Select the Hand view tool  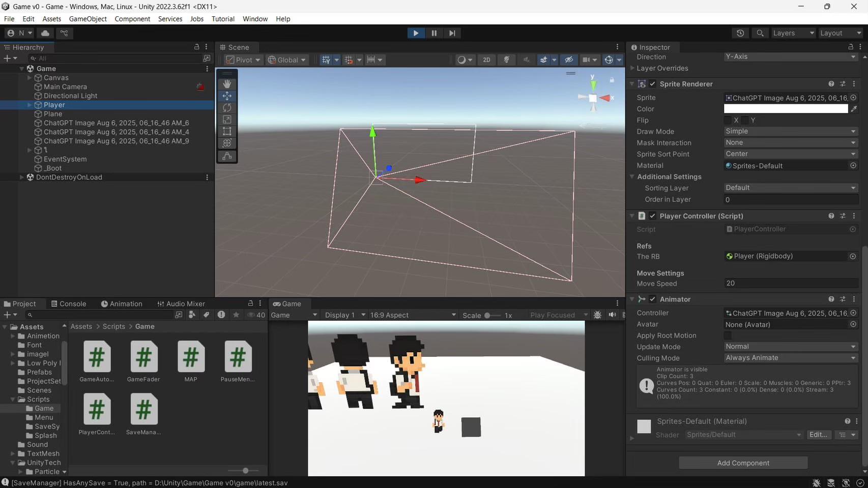click(227, 84)
